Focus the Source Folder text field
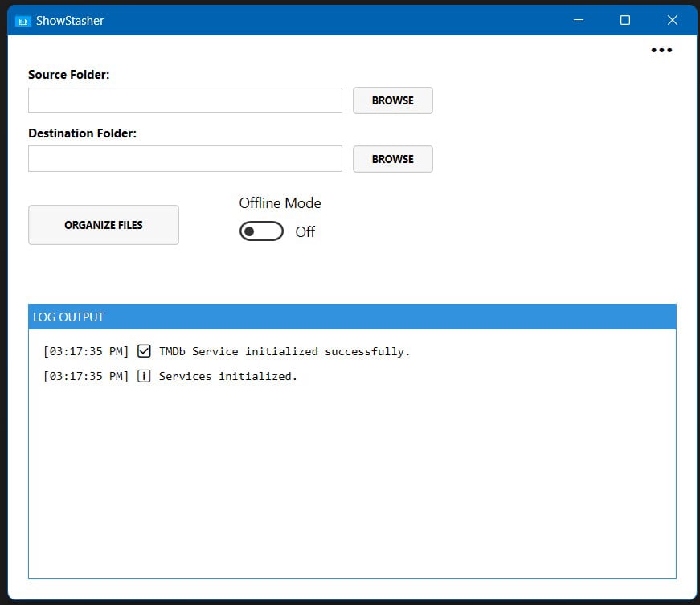 click(185, 100)
